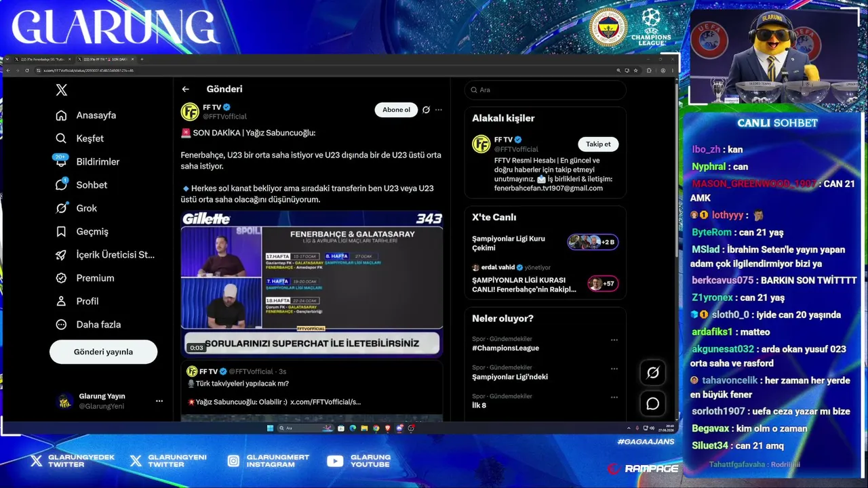Open Şampiyonlar Ligi Kuru Çekimi live space

545,243
